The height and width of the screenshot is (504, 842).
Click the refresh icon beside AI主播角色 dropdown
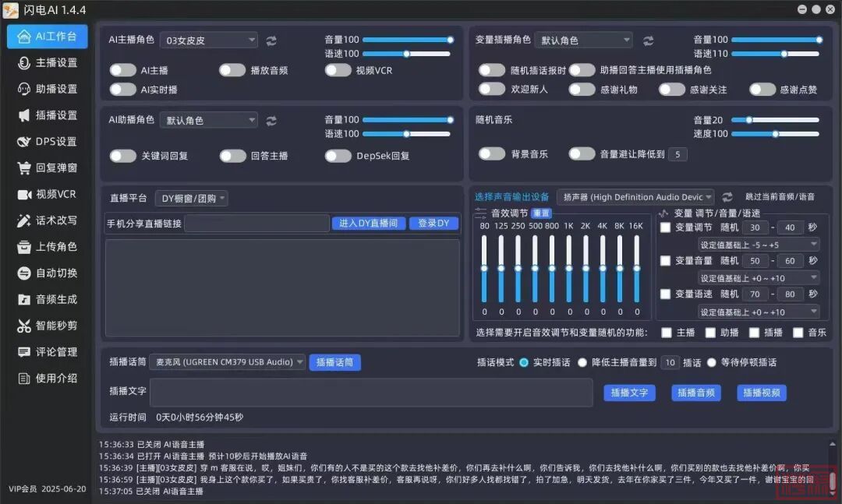tap(271, 41)
